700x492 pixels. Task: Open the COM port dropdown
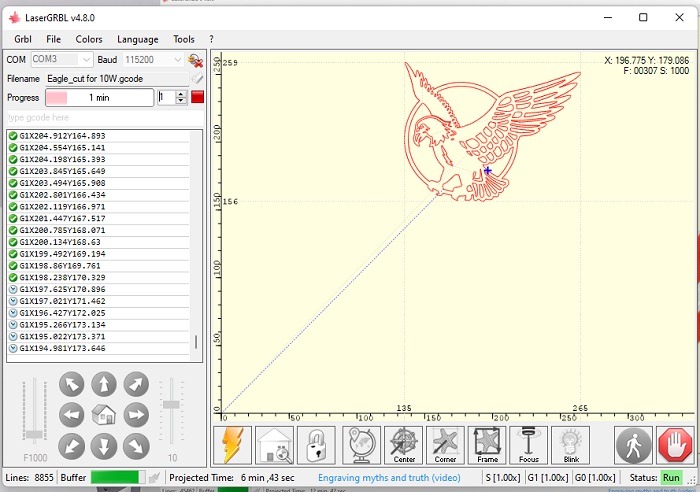[86, 60]
